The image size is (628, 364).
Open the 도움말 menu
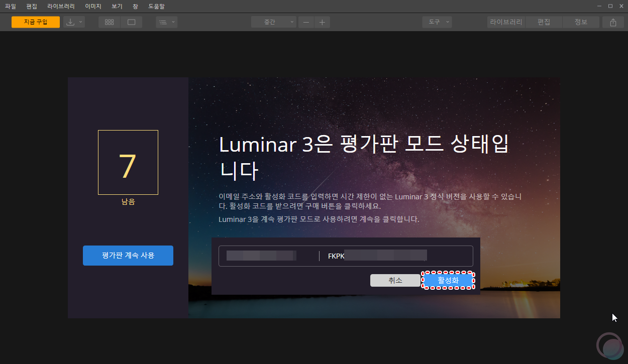tap(156, 7)
